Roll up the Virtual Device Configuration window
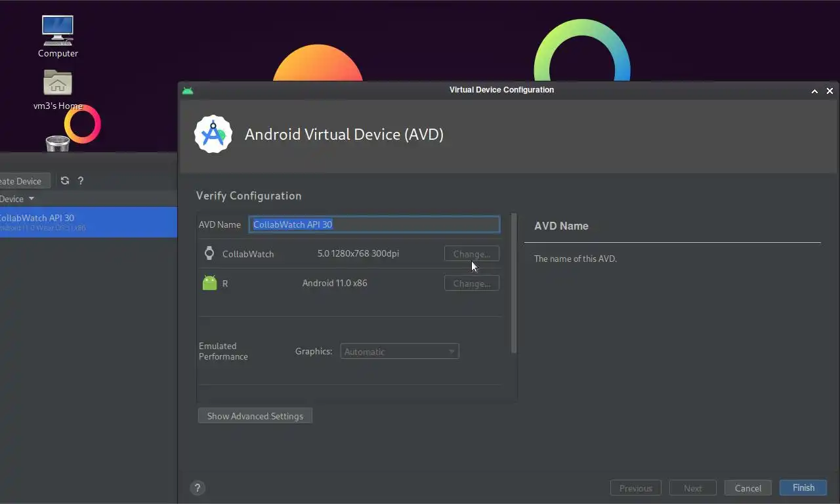The image size is (840, 504). [x=814, y=91]
